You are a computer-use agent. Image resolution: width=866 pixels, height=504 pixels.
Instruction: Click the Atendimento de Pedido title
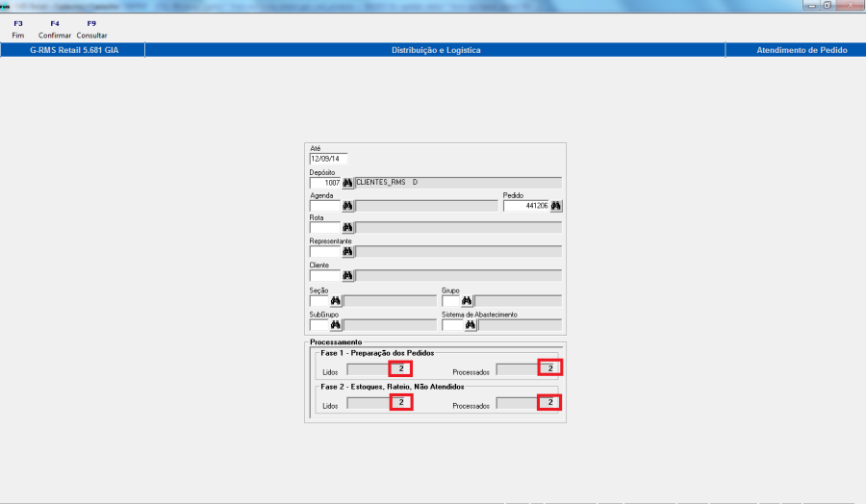[x=802, y=50]
